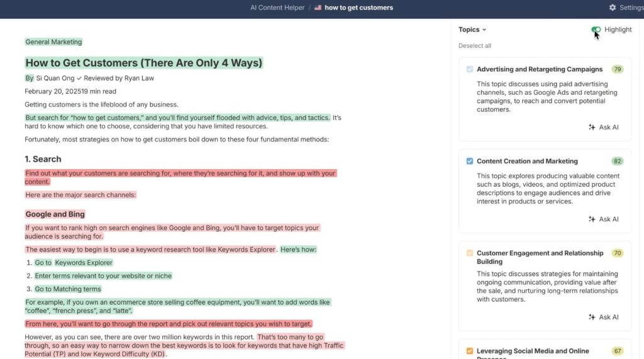
Task: Open the Keywords Explorer link in step 1
Action: (x=84, y=263)
